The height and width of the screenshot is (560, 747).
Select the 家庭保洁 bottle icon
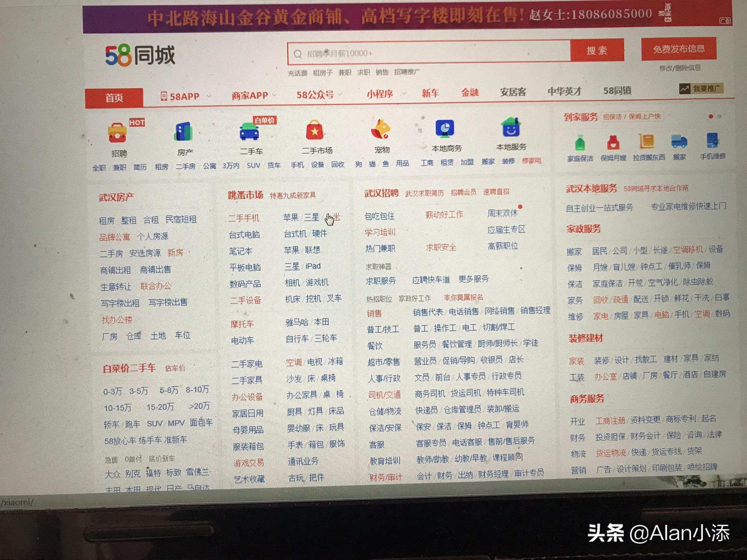pos(580,143)
